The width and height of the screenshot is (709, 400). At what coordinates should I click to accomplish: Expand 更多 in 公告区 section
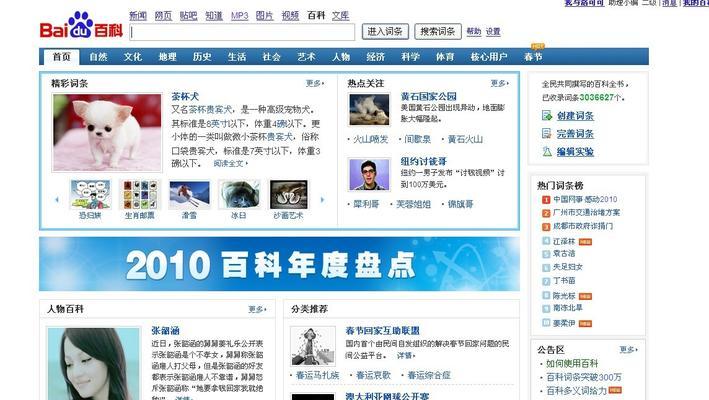coord(629,349)
